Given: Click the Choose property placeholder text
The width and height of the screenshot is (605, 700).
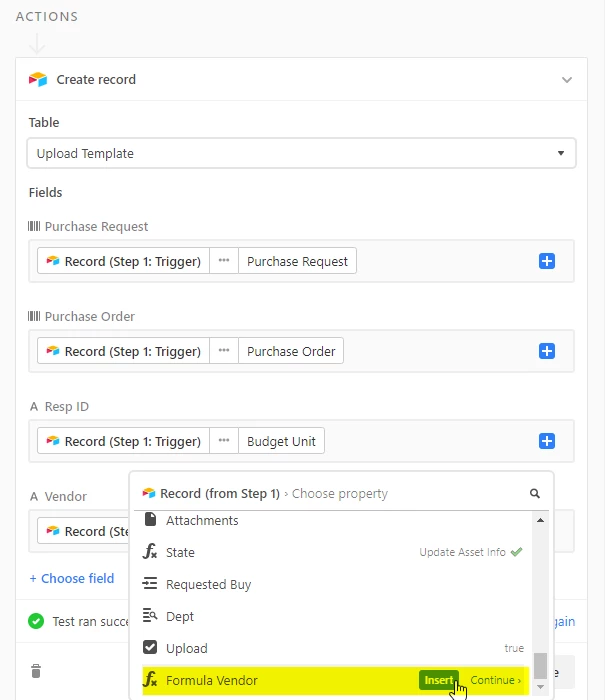Looking at the screenshot, I should click(x=339, y=493).
